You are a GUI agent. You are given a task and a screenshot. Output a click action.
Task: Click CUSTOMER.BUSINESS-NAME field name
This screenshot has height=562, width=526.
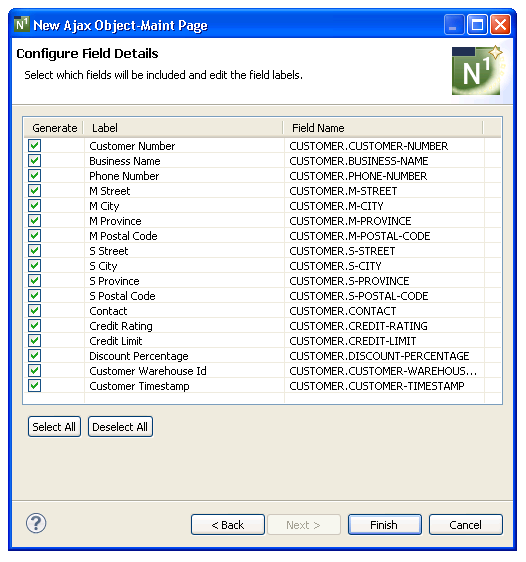point(359,161)
